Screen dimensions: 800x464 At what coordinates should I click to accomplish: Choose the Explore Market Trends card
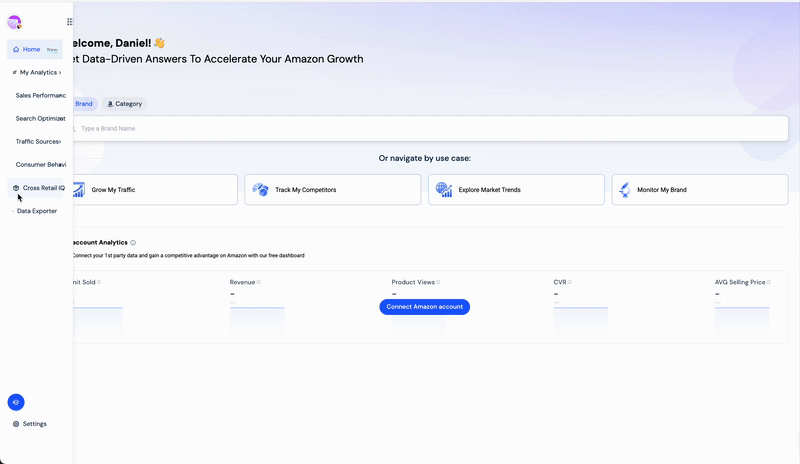(x=516, y=190)
